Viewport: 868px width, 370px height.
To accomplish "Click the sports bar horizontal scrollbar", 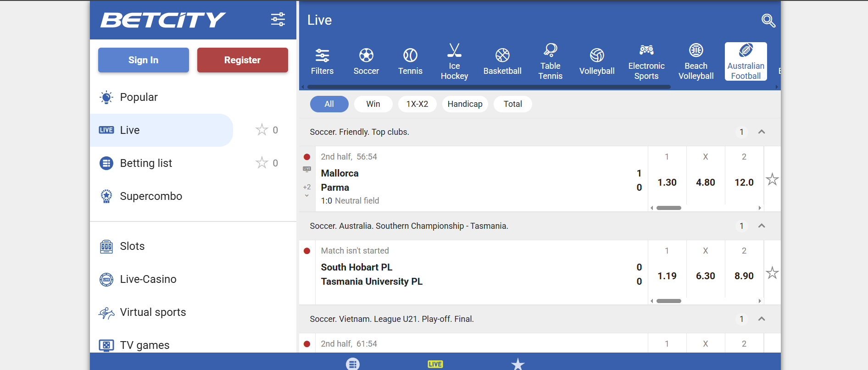I will (489, 87).
